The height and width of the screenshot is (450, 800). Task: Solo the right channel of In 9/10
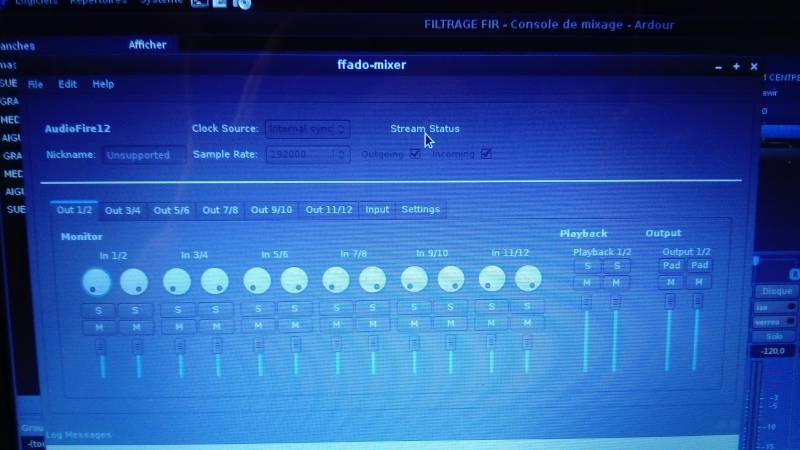click(451, 307)
